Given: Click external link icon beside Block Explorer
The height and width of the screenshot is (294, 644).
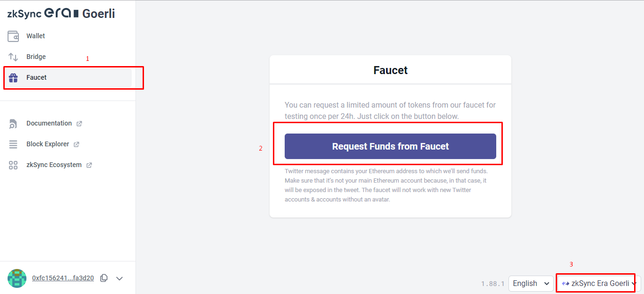Looking at the screenshot, I should (x=76, y=144).
